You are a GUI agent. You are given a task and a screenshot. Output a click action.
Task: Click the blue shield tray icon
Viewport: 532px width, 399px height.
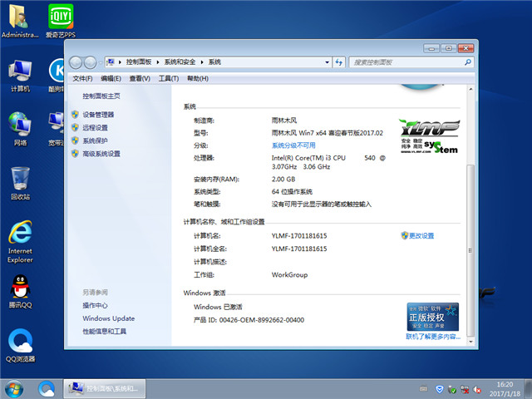coord(440,389)
